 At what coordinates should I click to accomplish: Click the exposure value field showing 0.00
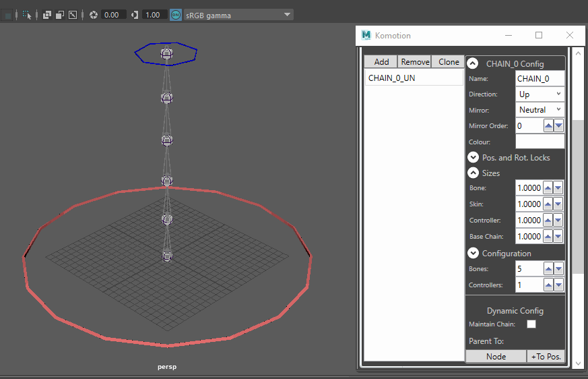(113, 15)
